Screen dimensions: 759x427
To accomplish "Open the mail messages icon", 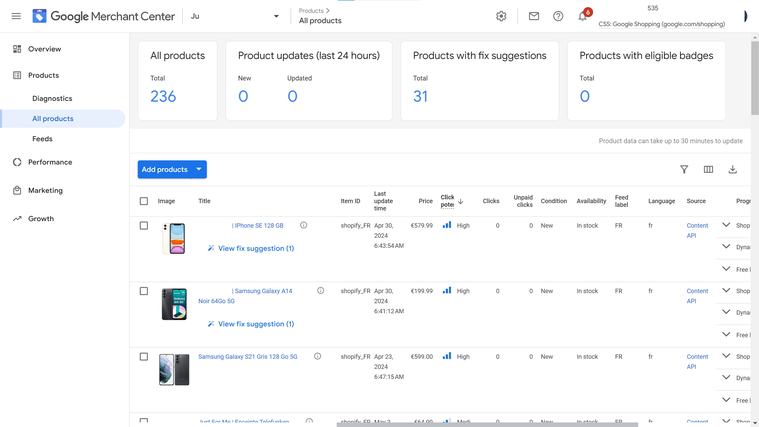I will (x=534, y=16).
